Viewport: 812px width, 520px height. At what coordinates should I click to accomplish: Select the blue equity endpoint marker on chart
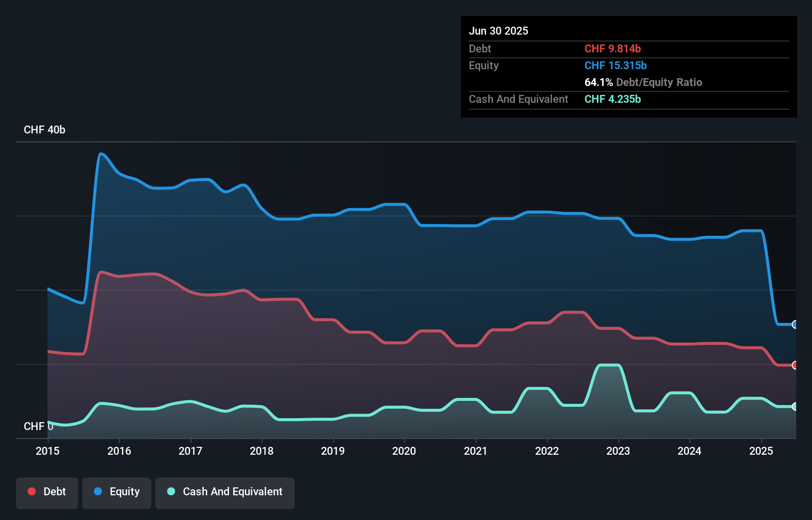coord(795,324)
